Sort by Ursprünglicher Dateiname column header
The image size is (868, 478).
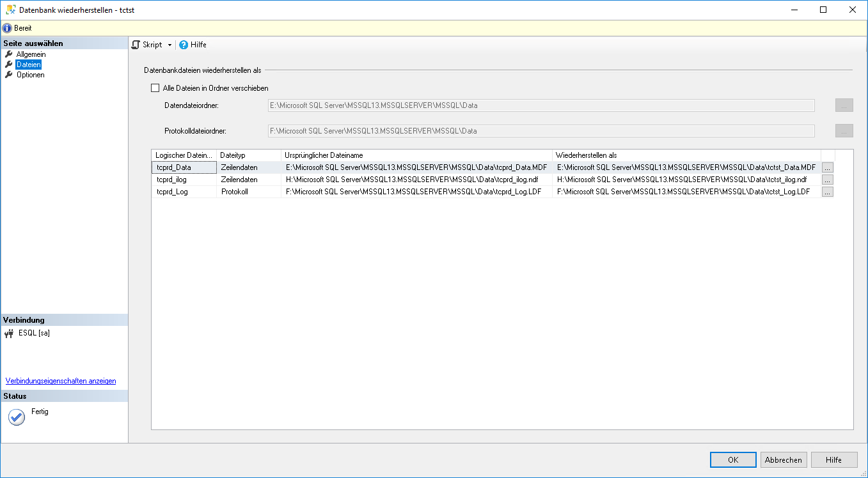416,155
